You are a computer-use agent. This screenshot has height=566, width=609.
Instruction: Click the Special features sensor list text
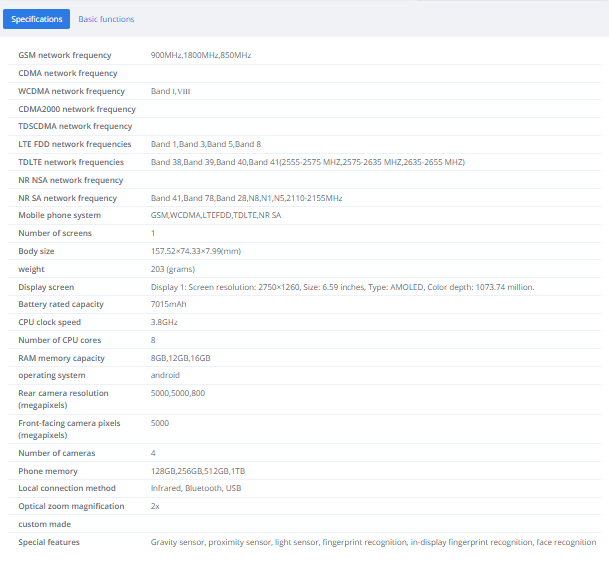coord(373,542)
